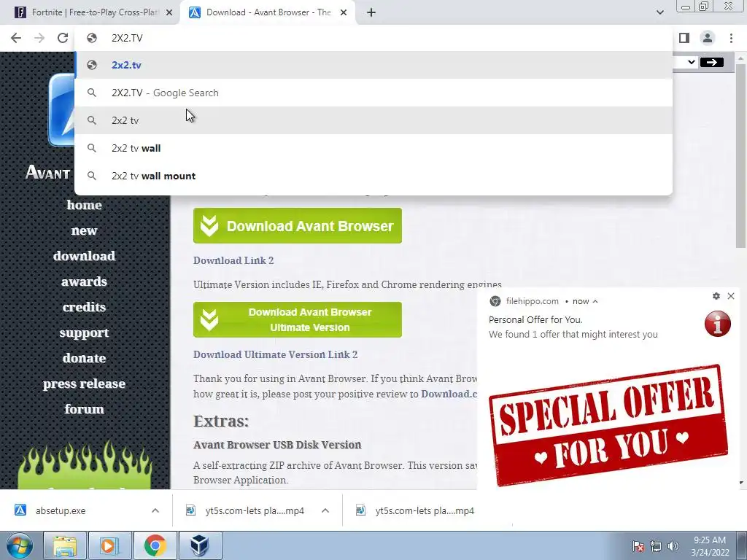Click the Special Offer For You image
Screen dimensions: 747x560
point(608,425)
